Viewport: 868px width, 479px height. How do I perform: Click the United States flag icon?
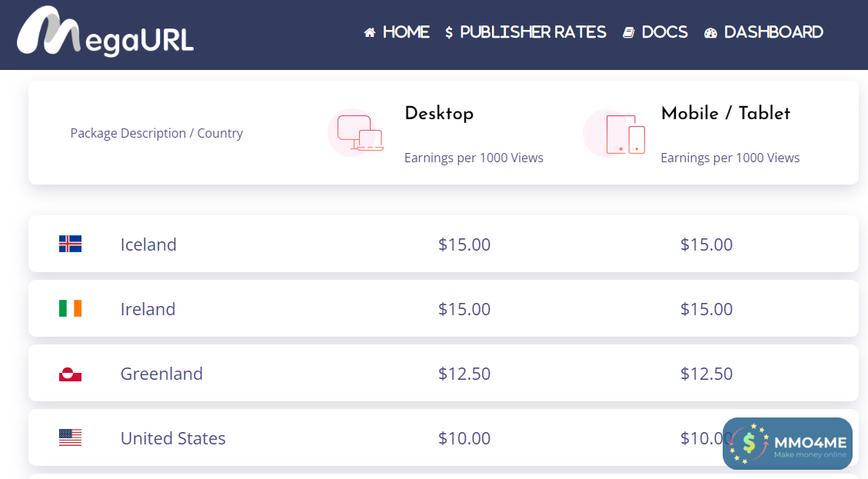70,438
